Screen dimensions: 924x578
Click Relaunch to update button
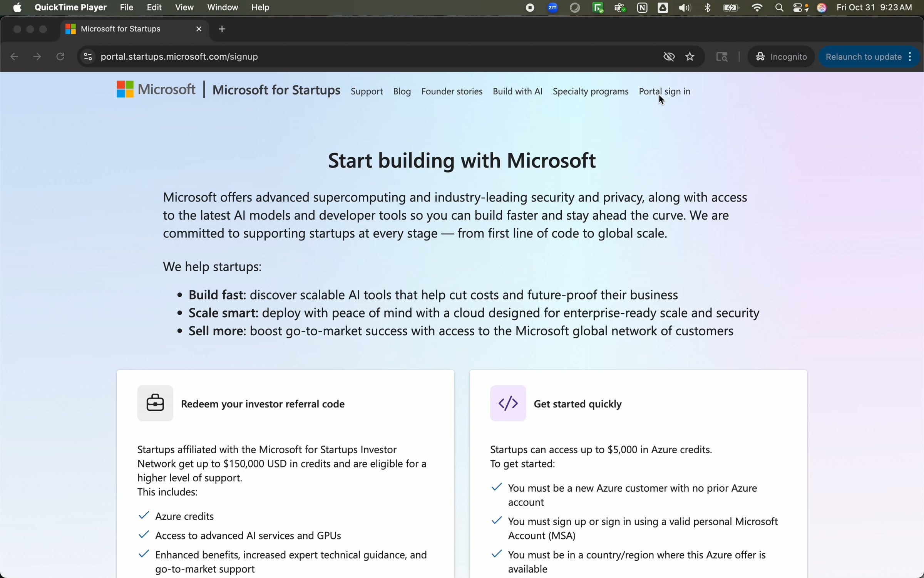click(864, 57)
